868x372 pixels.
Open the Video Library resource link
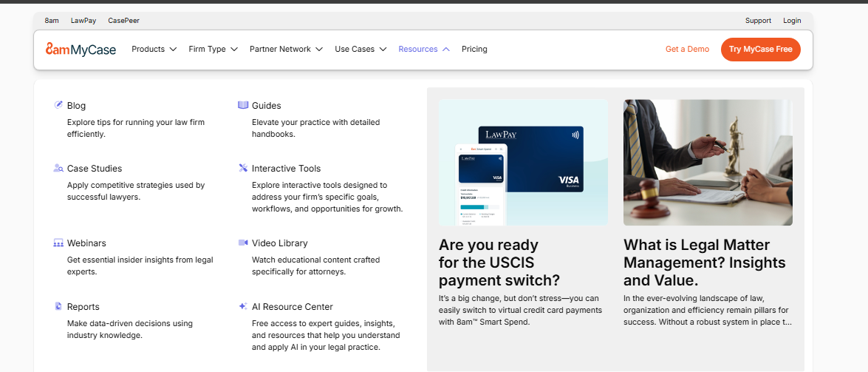coord(279,243)
